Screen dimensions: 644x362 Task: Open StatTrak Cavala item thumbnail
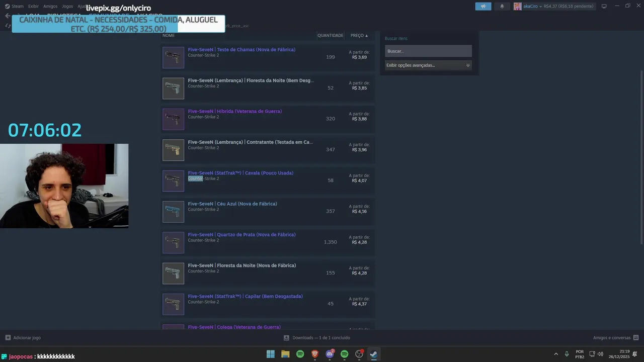click(173, 181)
